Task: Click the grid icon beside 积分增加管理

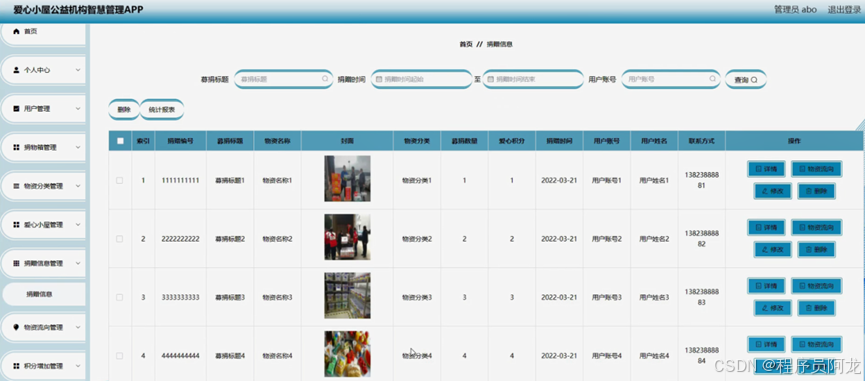Action: click(16, 366)
